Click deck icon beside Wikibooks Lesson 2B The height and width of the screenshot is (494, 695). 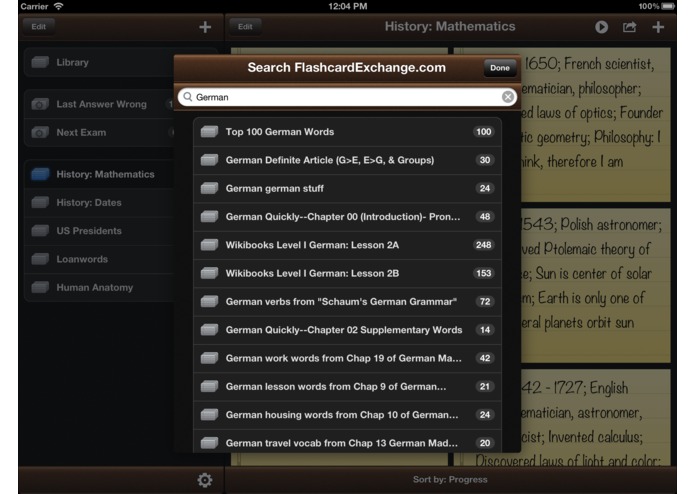click(209, 273)
